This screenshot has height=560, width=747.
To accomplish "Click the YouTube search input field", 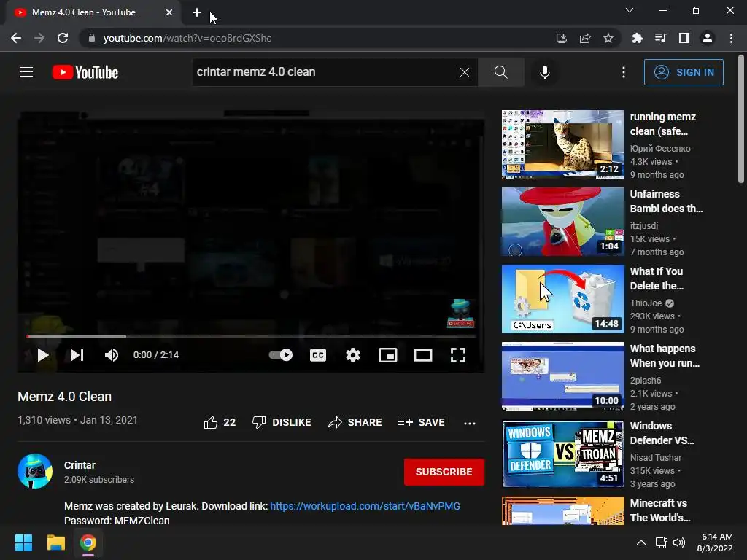I will click(326, 72).
